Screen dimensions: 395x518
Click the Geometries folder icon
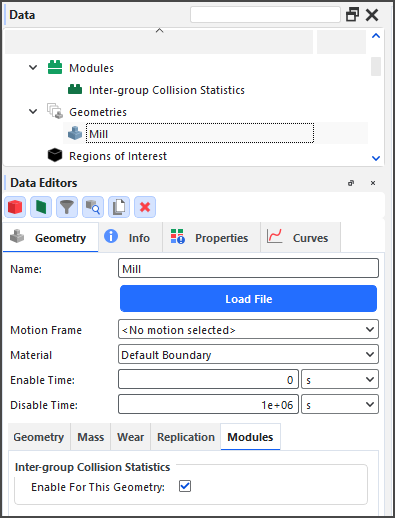pyautogui.click(x=55, y=111)
